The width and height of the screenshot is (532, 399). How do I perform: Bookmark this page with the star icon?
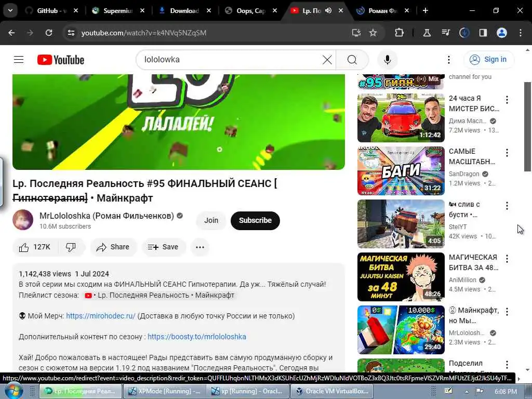(x=373, y=33)
